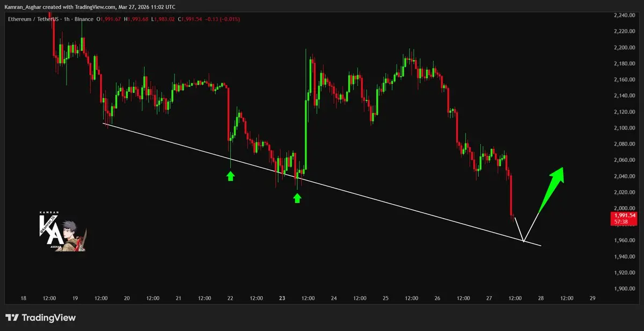Viewport: 644px width, 331px height.
Task: Click date 29 on the time axis
Action: 592,298
